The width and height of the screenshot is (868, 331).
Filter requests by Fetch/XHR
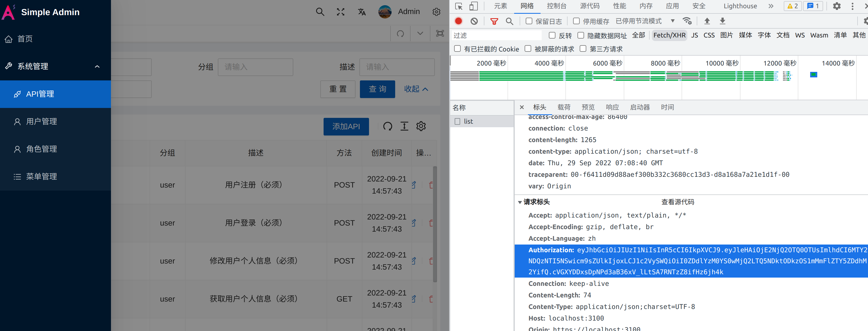point(669,35)
